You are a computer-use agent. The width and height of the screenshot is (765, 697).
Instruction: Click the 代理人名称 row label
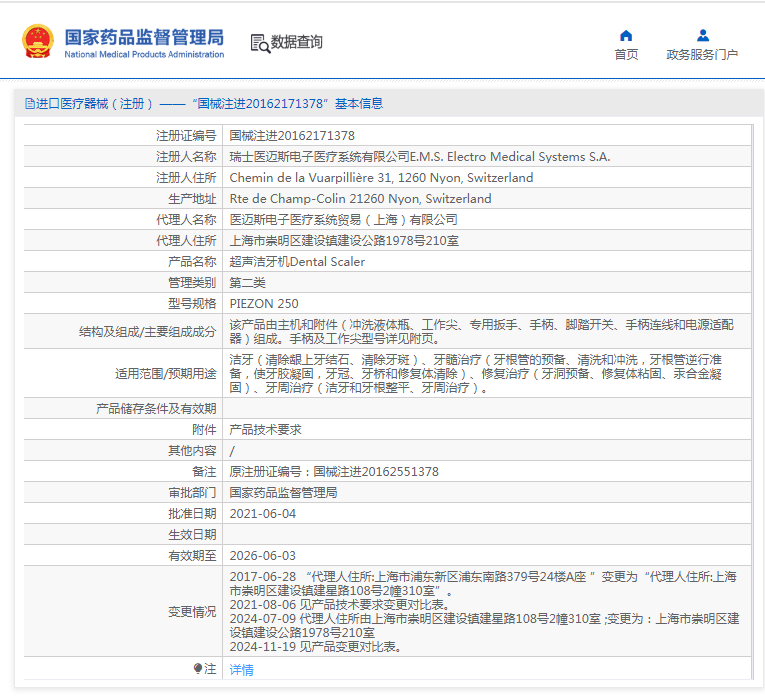click(186, 219)
